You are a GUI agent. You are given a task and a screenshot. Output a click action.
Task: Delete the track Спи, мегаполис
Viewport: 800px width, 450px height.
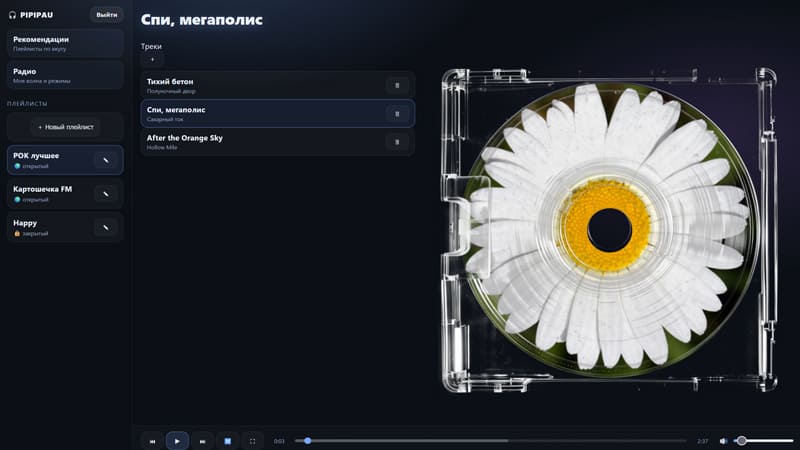(x=397, y=114)
